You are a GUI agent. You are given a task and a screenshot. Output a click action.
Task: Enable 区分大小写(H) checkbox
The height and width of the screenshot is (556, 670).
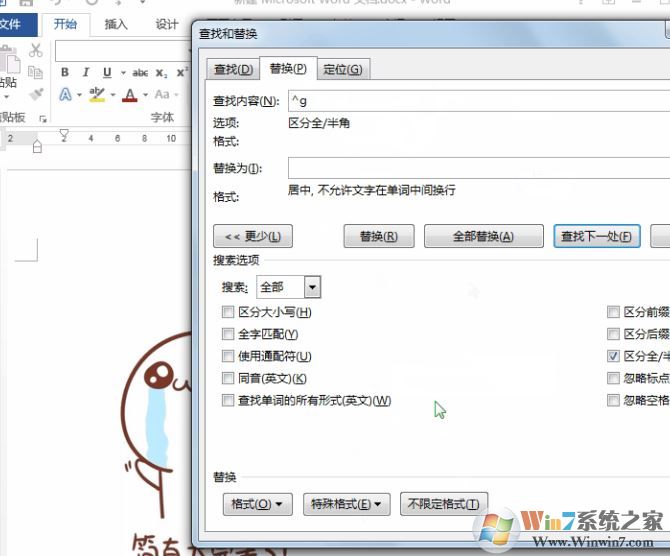click(x=228, y=312)
